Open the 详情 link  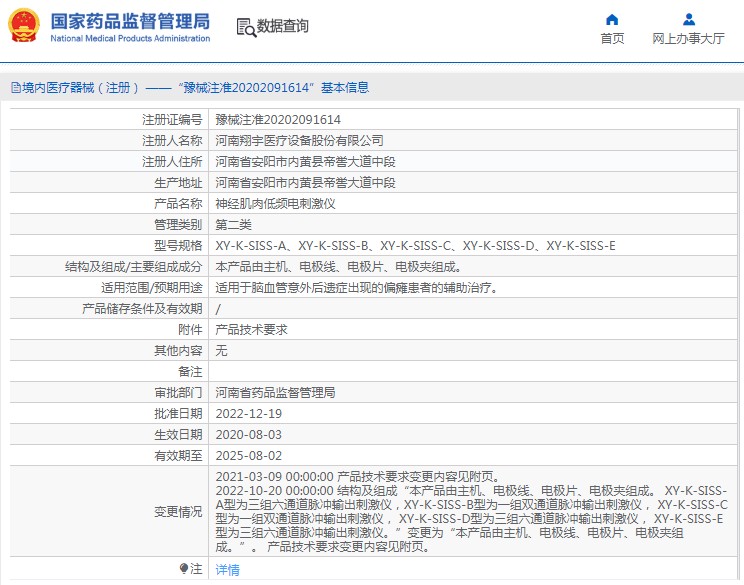pyautogui.click(x=228, y=570)
